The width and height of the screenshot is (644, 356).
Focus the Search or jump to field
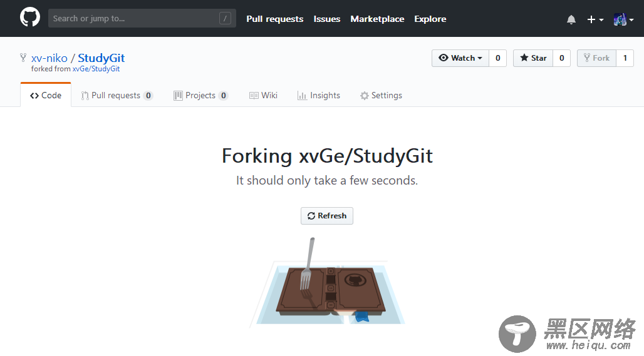click(142, 18)
